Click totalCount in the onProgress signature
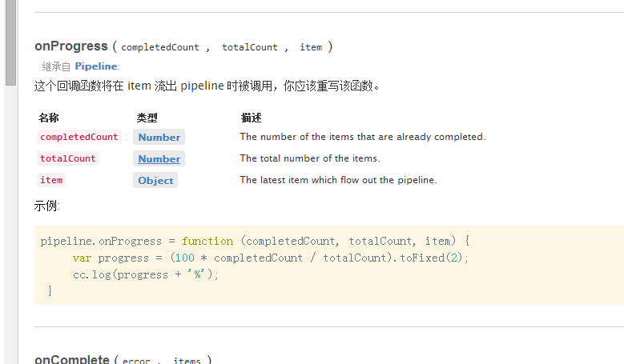 pos(250,47)
